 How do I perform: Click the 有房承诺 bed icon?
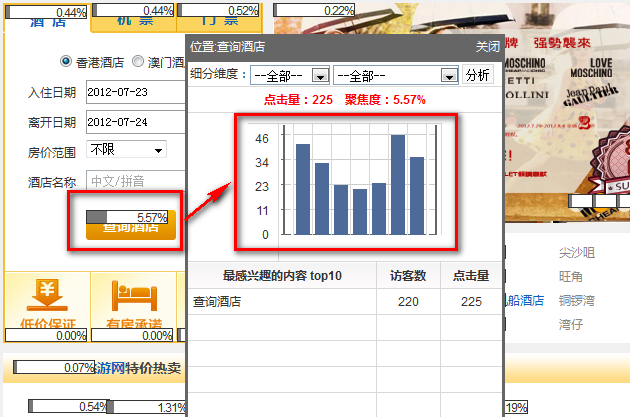coord(134,296)
